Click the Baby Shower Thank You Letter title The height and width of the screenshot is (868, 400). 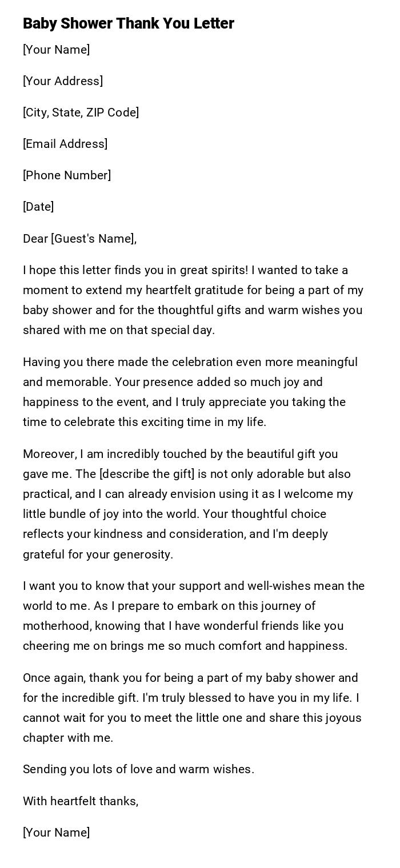click(x=129, y=23)
